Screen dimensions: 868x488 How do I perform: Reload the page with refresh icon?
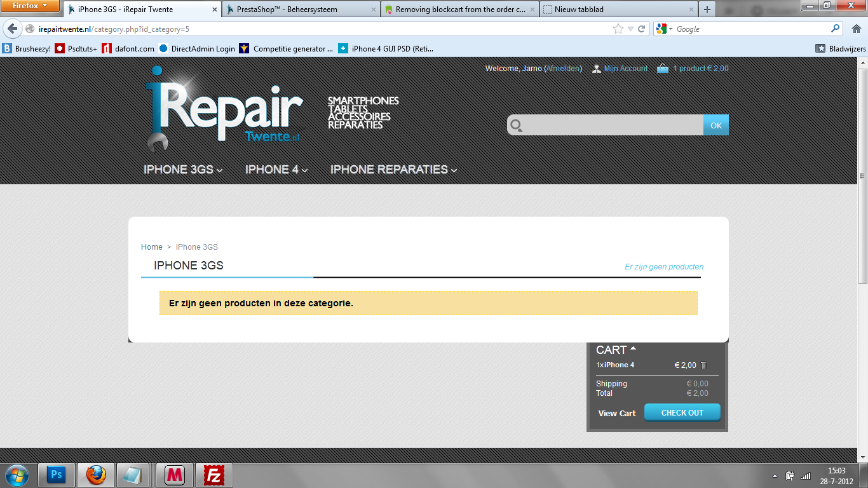click(642, 29)
